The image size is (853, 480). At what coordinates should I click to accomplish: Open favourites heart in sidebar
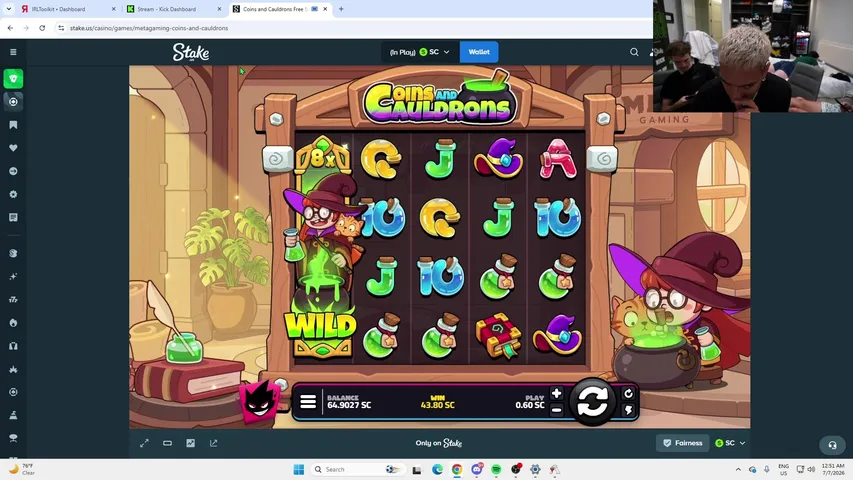coord(14,147)
